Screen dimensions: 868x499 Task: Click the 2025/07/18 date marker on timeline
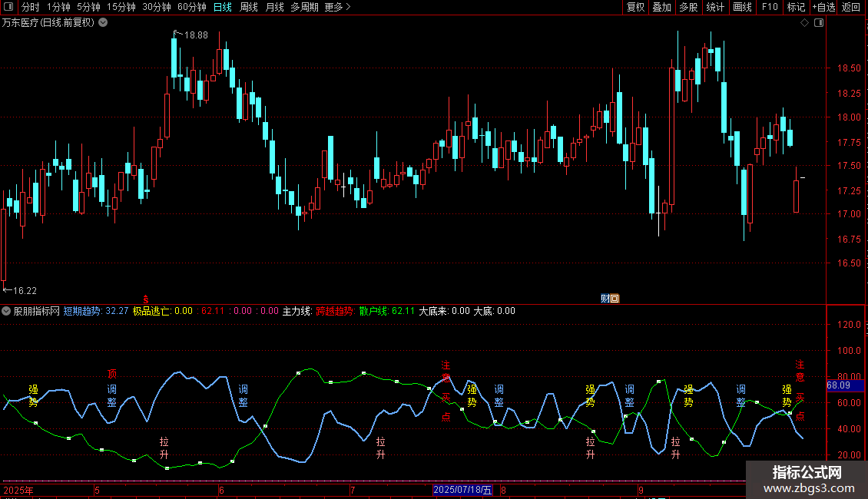[462, 490]
